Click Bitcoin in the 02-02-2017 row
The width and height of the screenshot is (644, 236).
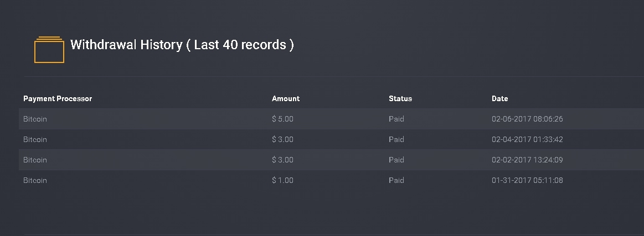35,160
